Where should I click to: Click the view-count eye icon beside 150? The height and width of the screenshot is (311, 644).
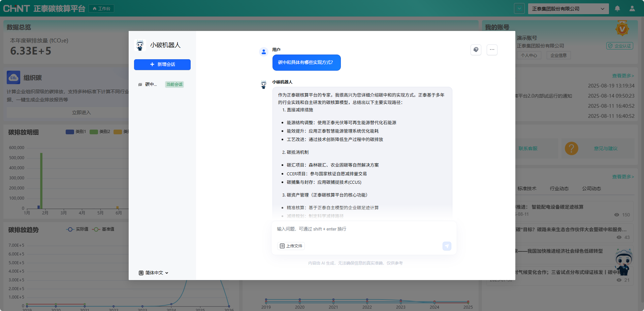click(617, 215)
